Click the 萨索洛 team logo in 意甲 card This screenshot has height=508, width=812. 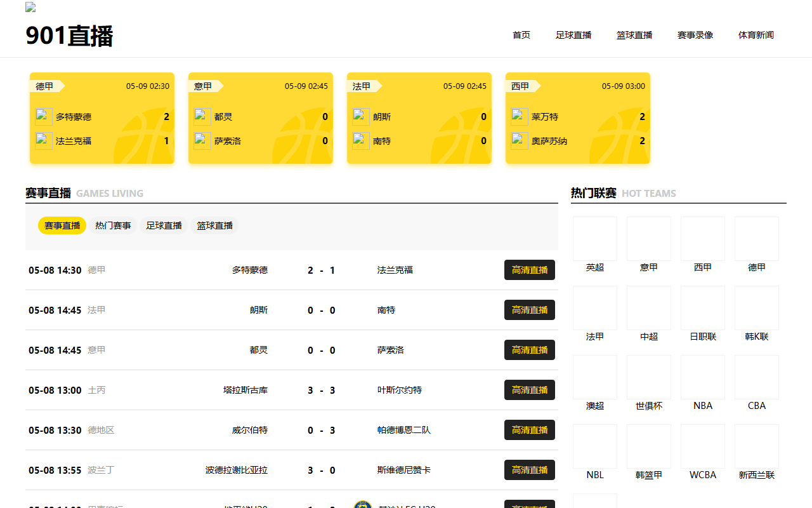pos(202,141)
